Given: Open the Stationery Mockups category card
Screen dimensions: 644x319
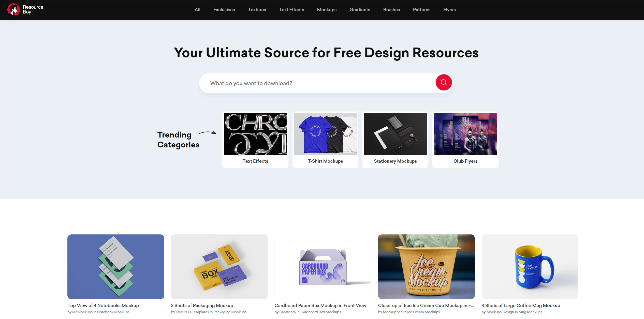Looking at the screenshot, I should click(x=395, y=140).
